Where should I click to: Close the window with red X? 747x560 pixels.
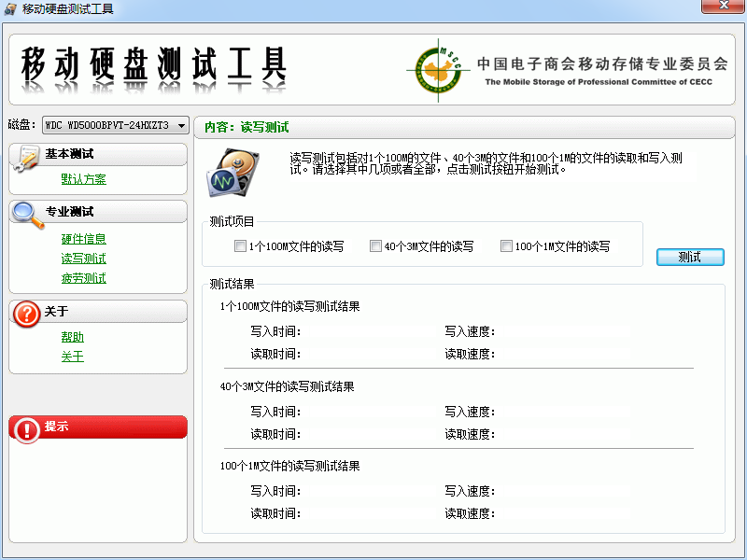723,7
